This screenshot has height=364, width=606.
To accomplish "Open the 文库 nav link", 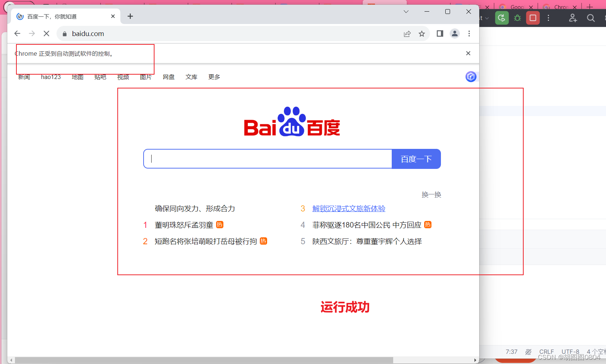I will (191, 77).
